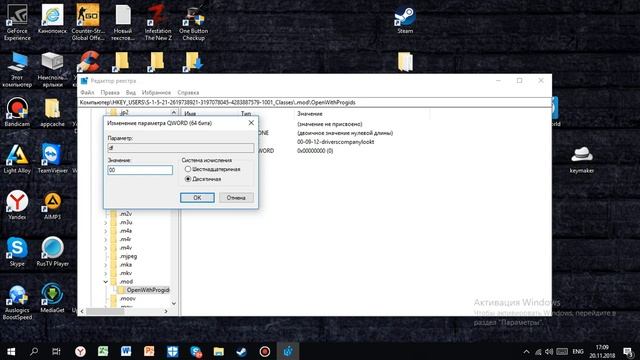Click Registry Editor icon in taskbar
Screen dimensions: 640x360
coord(288,351)
